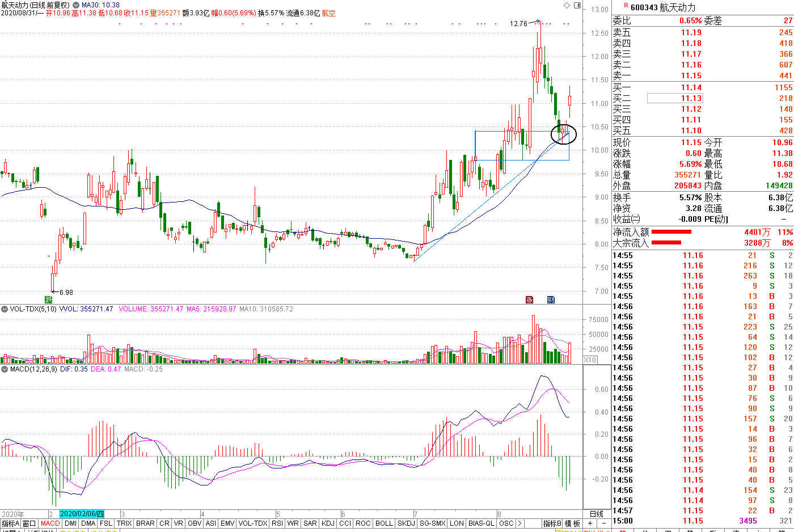
Task: Click the 换手 5.57% turnover value
Action: [690, 197]
